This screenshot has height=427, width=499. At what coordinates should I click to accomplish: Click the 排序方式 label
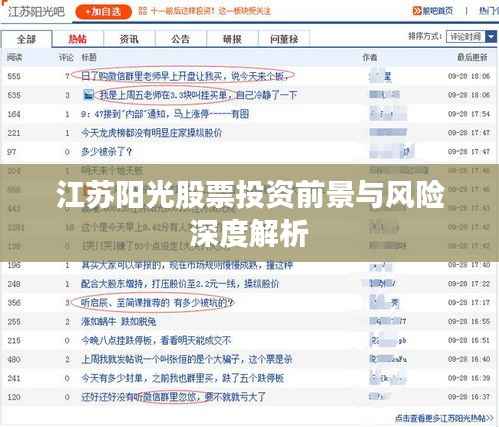coord(426,36)
